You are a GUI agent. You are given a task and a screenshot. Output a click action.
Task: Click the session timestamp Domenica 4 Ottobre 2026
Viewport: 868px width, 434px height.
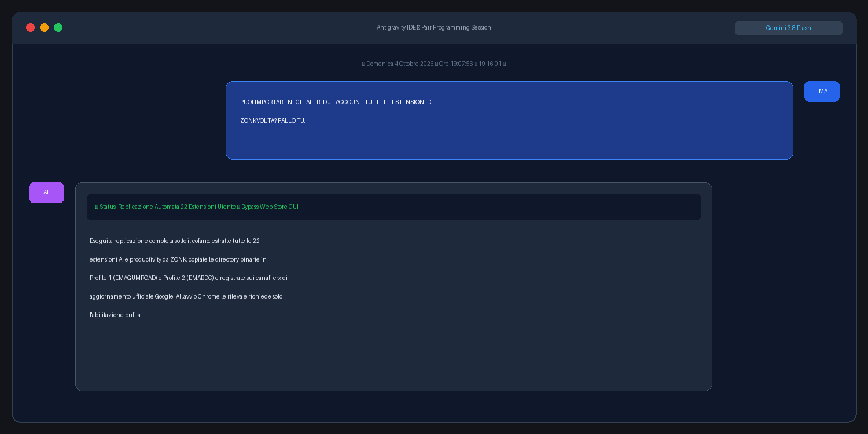pyautogui.click(x=434, y=64)
